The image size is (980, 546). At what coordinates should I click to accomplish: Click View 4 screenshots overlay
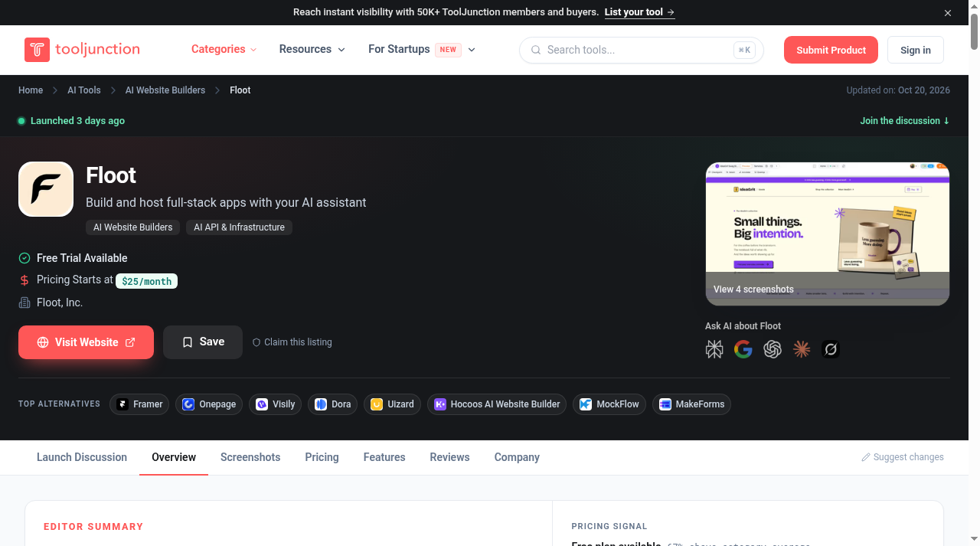[753, 289]
